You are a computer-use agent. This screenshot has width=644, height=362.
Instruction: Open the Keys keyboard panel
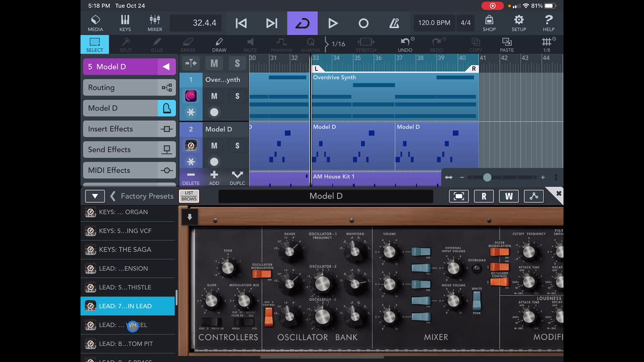(x=125, y=23)
